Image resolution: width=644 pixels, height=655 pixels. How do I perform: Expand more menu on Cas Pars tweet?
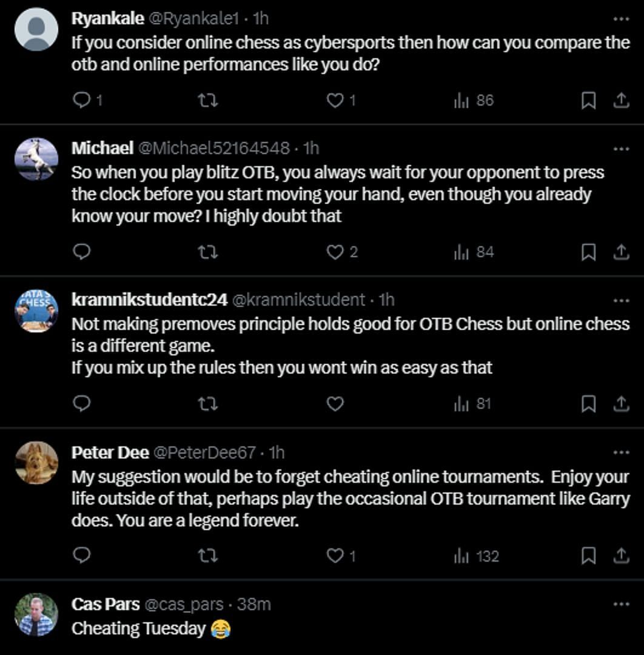pos(621,604)
